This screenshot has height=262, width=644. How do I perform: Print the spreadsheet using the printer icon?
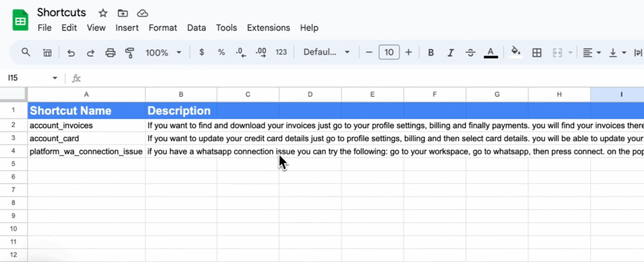point(111,53)
